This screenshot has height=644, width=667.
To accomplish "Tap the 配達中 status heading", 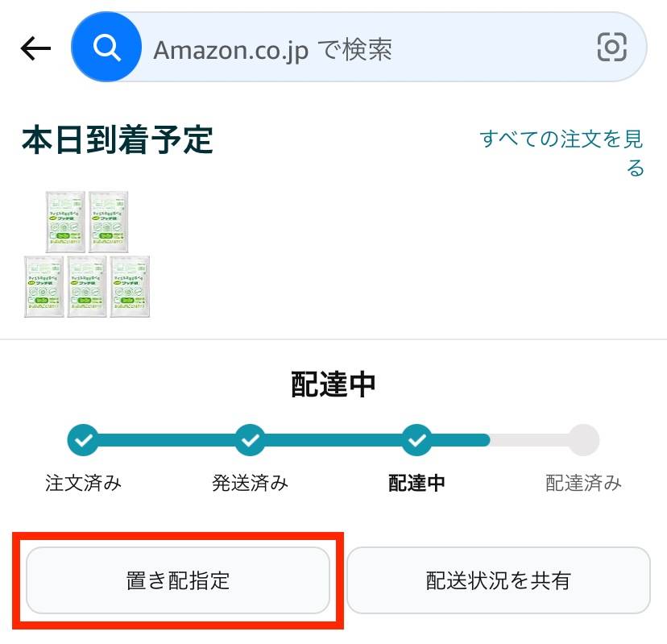I will 333,385.
